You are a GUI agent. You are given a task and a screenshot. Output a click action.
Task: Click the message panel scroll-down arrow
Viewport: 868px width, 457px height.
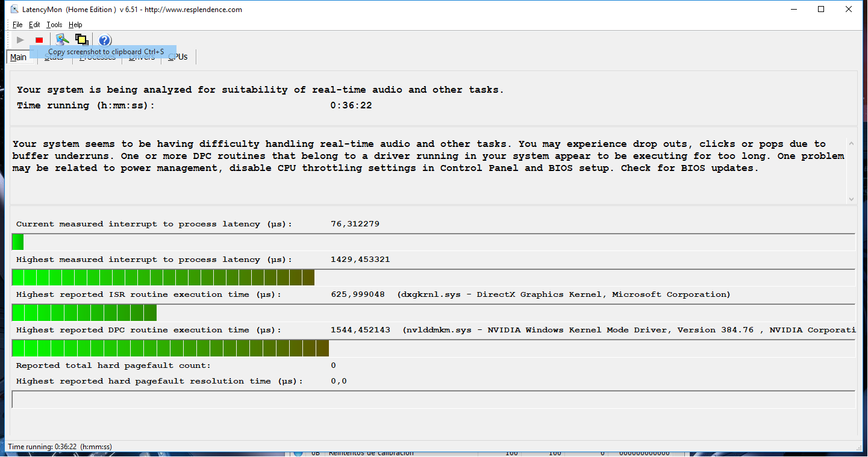[851, 199]
